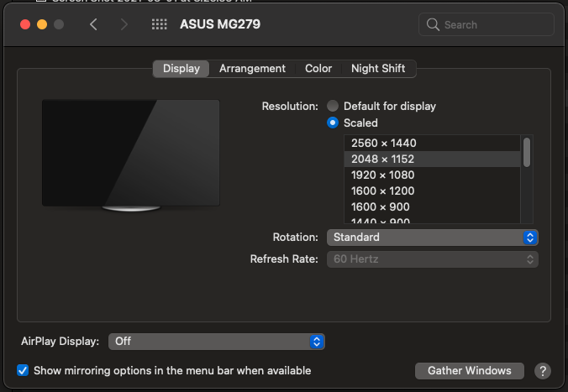Screen dimensions: 568x392
Task: Open the Refresh Rate dropdown
Action: click(432, 259)
